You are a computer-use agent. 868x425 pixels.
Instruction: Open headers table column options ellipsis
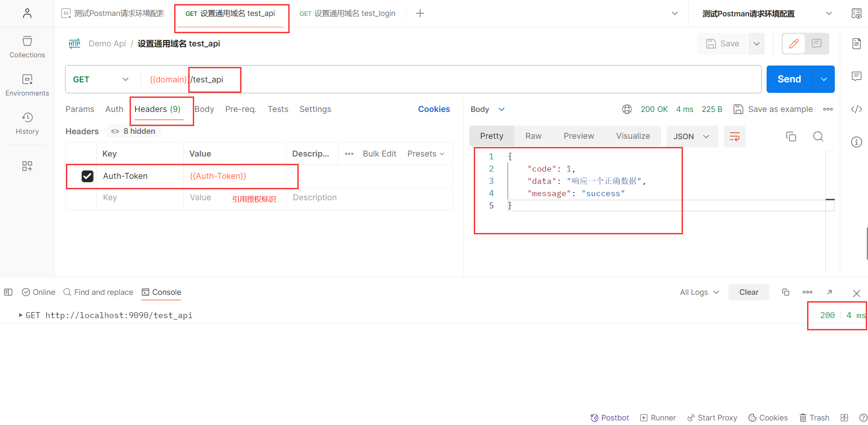point(349,154)
